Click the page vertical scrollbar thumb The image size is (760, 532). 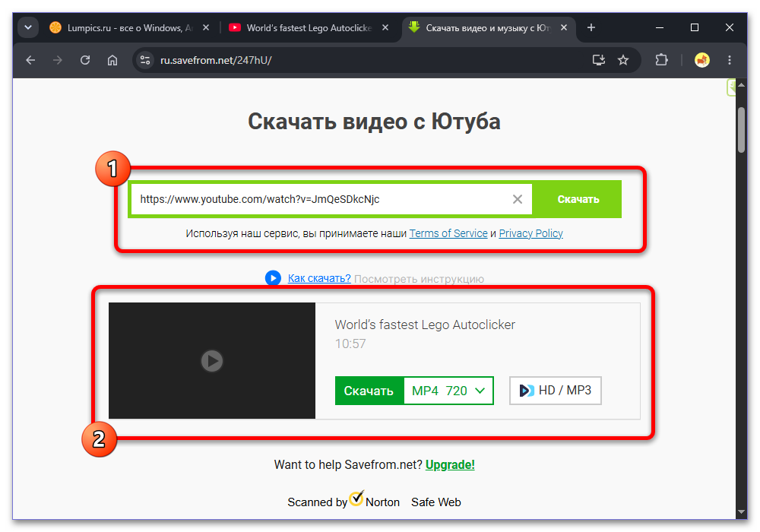tap(741, 130)
